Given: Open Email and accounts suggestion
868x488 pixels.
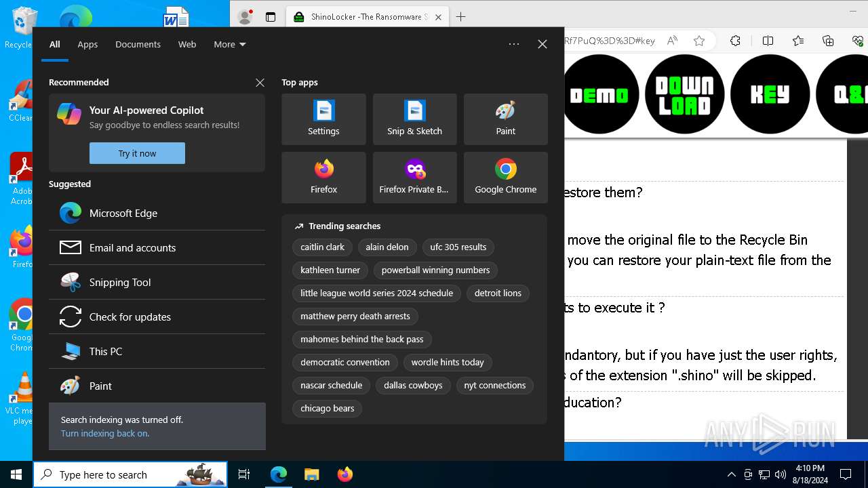Looking at the screenshot, I should pos(157,247).
